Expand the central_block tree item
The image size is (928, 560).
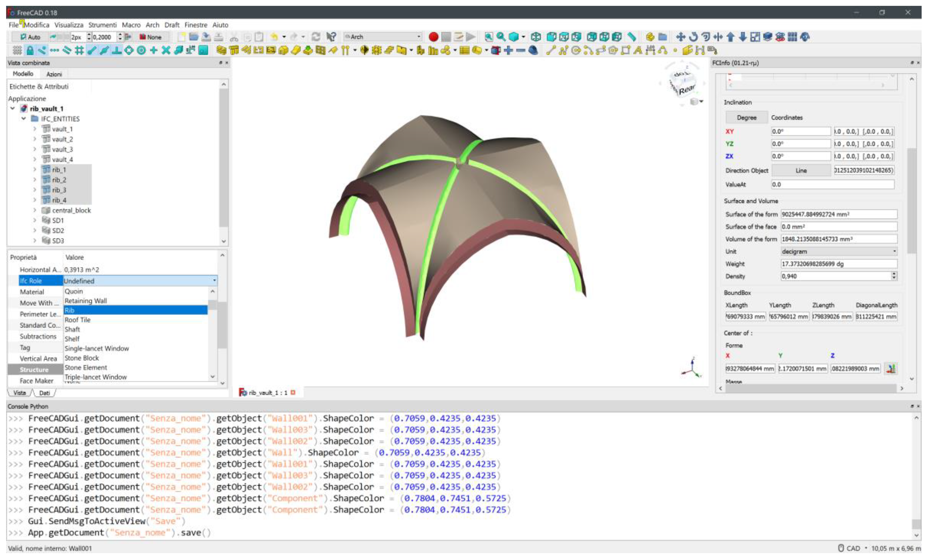coord(35,210)
